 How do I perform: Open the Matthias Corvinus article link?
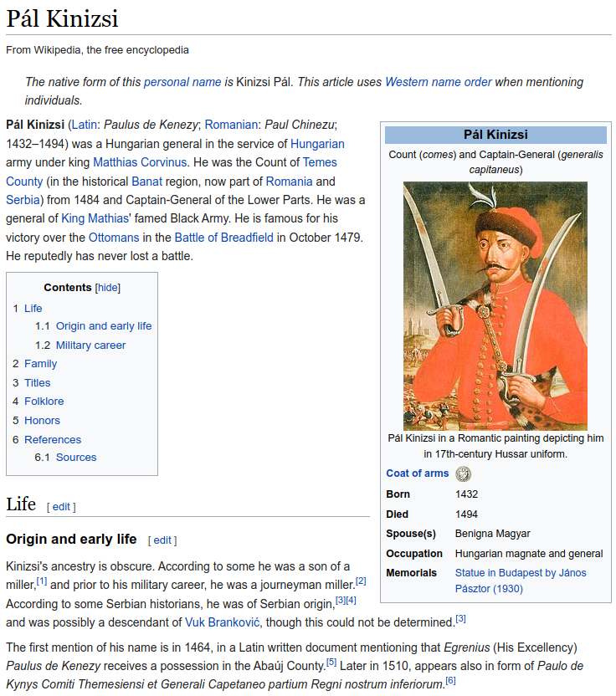point(140,162)
